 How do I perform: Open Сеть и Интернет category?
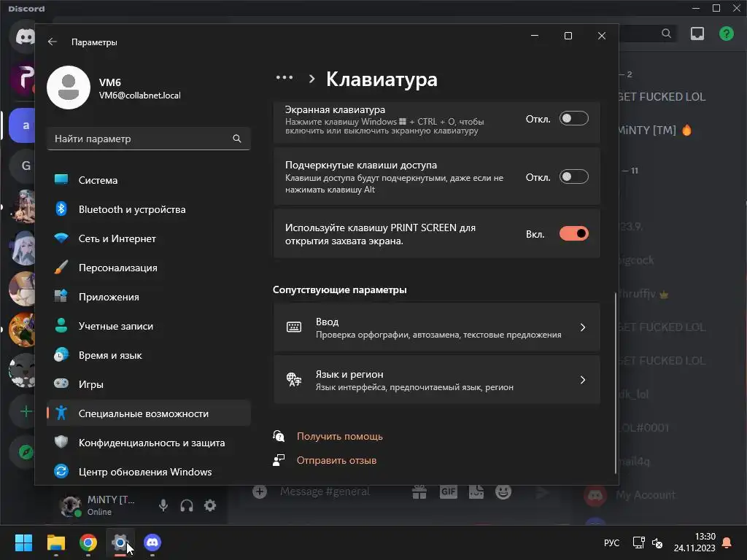click(149, 238)
